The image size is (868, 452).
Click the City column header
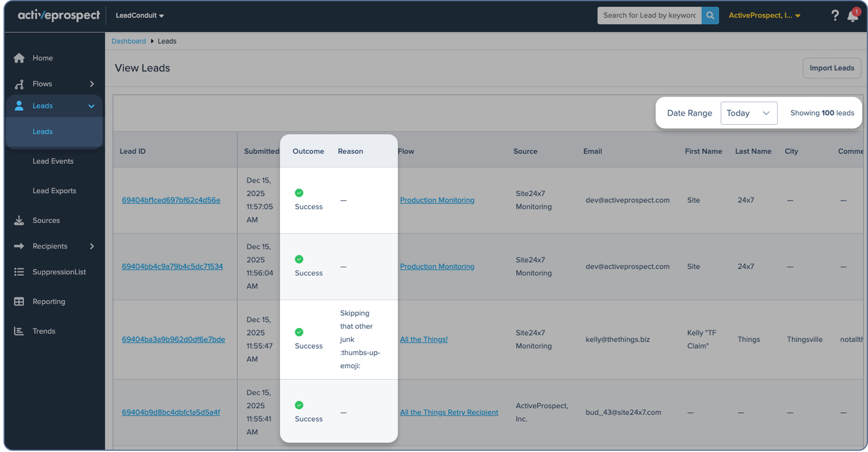click(x=792, y=151)
